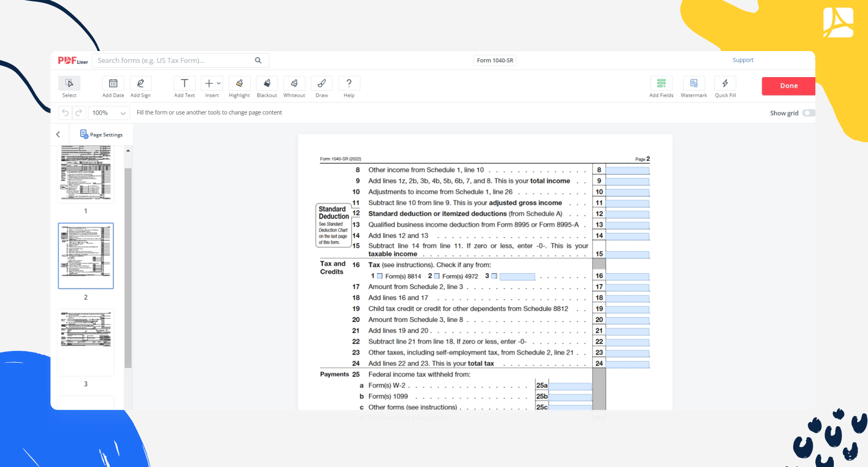Expand the Insert tool dropdown arrow
The width and height of the screenshot is (868, 467).
click(x=219, y=84)
